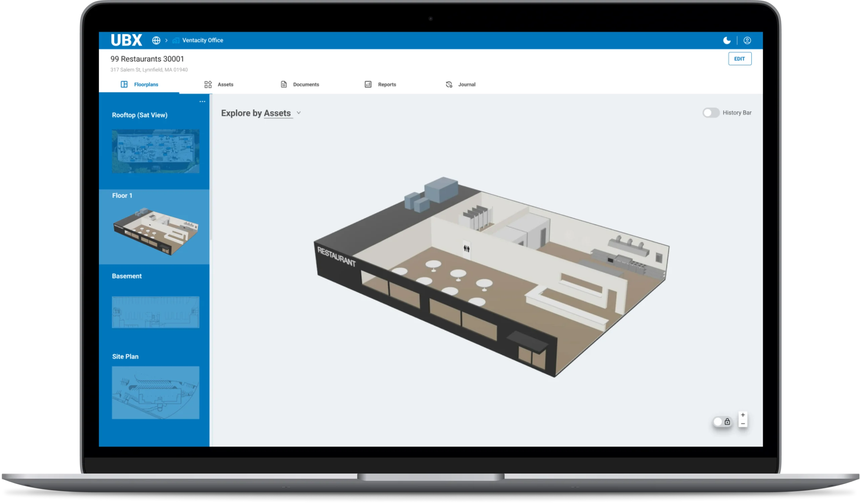Viewport: 860px width, 504px height.
Task: Click the Ventacity Office breadcrumb link
Action: pyautogui.click(x=203, y=40)
